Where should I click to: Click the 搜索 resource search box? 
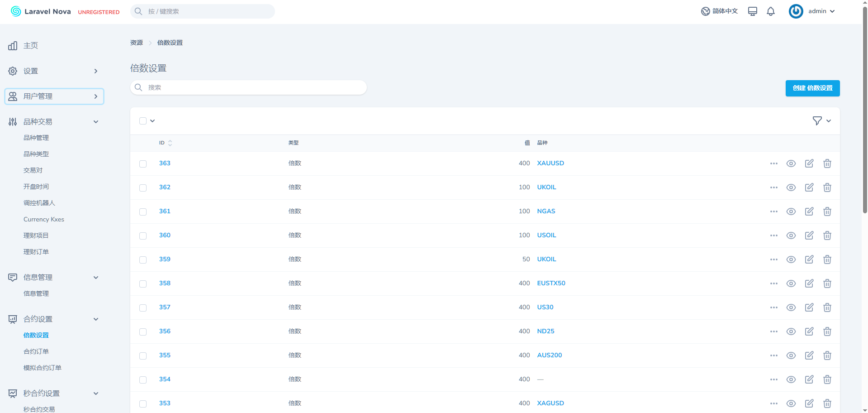(x=248, y=87)
